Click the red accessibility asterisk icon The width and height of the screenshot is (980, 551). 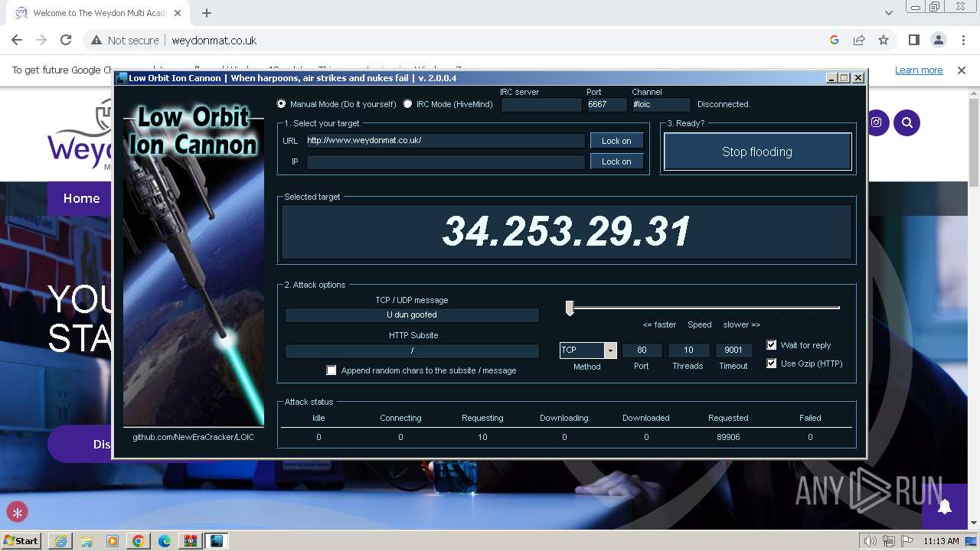tap(18, 514)
